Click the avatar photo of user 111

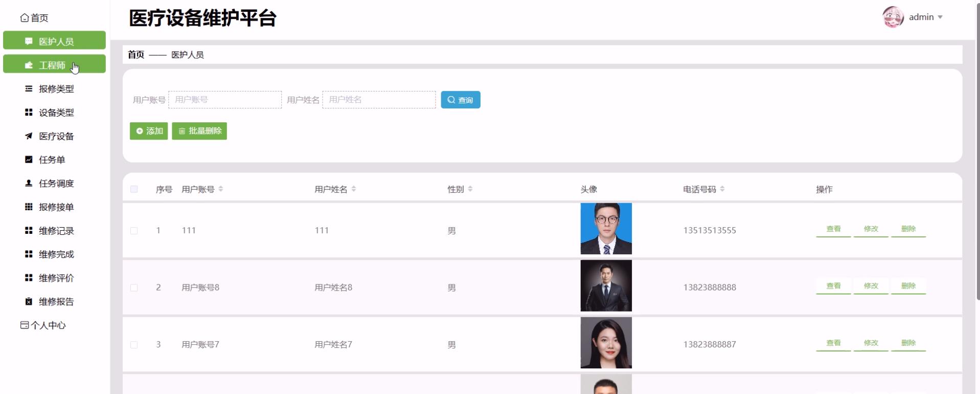pos(606,229)
